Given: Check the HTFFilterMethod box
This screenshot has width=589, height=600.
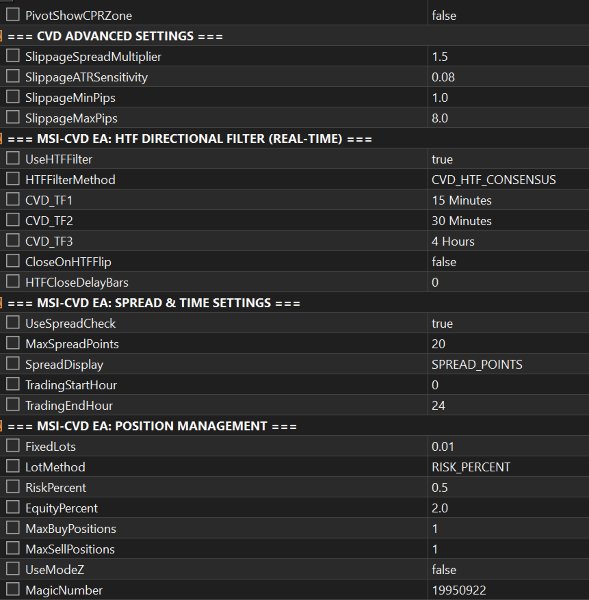Looking at the screenshot, I should tap(13, 179).
